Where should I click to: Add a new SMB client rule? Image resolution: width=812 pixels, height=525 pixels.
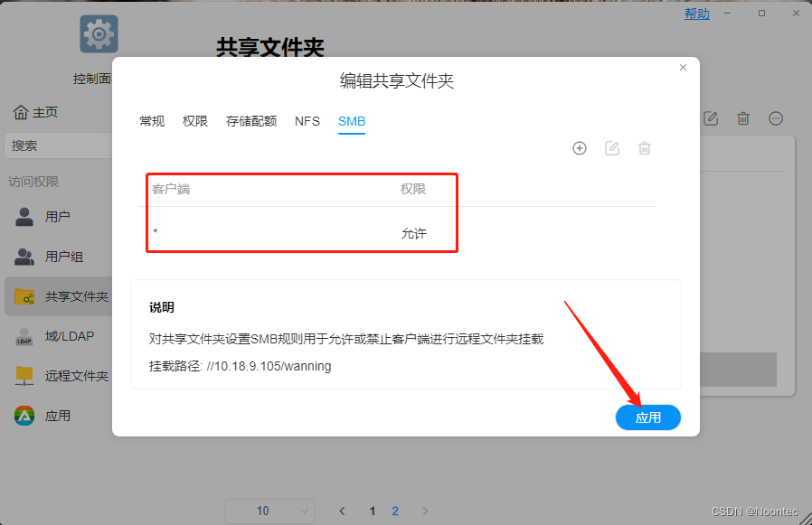(580, 148)
